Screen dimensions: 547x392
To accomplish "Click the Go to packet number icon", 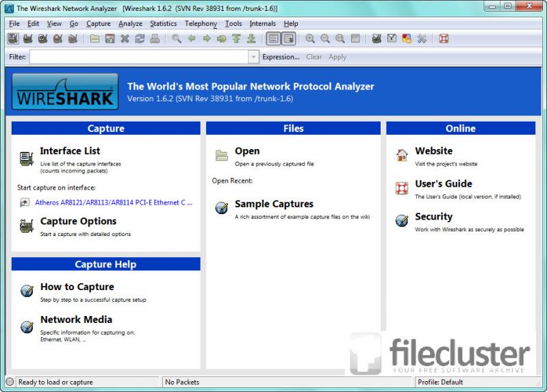I will (x=222, y=38).
